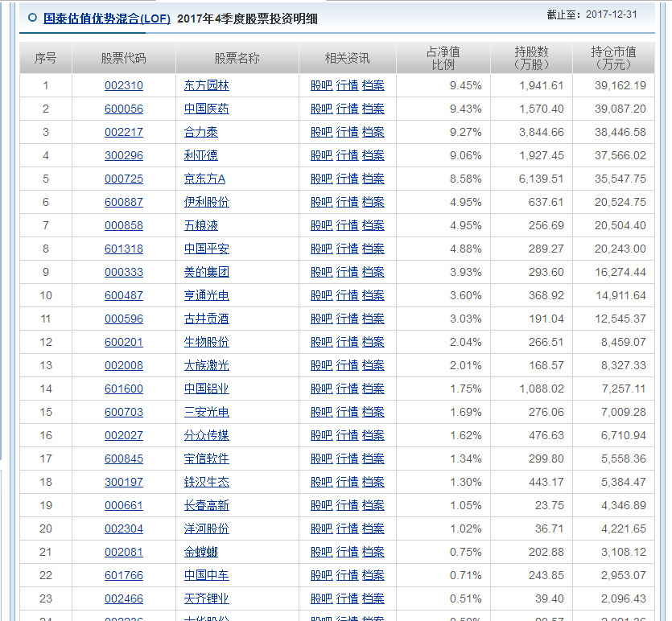Screen dimensions: 672x621
Task: Open stock code 000596 link
Action: point(124,319)
